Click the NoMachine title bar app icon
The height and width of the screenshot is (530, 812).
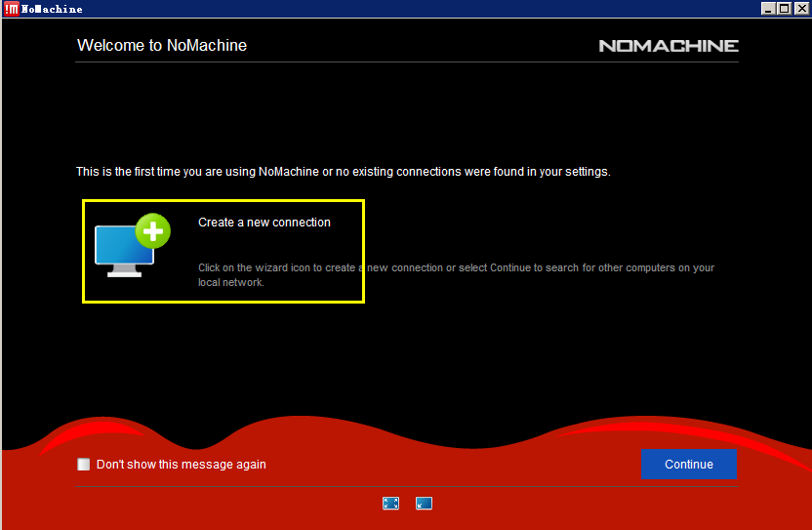click(x=12, y=8)
